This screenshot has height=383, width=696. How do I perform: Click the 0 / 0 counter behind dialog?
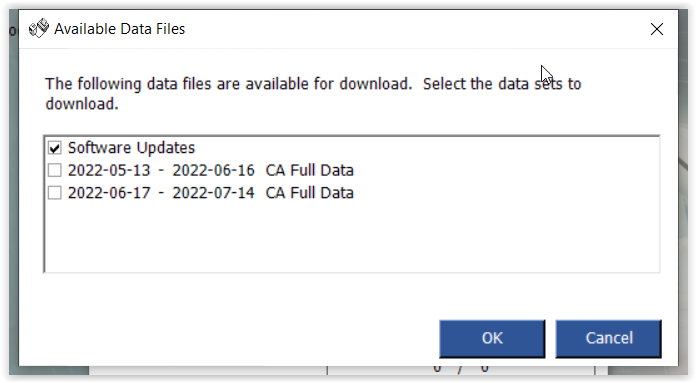pos(461,369)
